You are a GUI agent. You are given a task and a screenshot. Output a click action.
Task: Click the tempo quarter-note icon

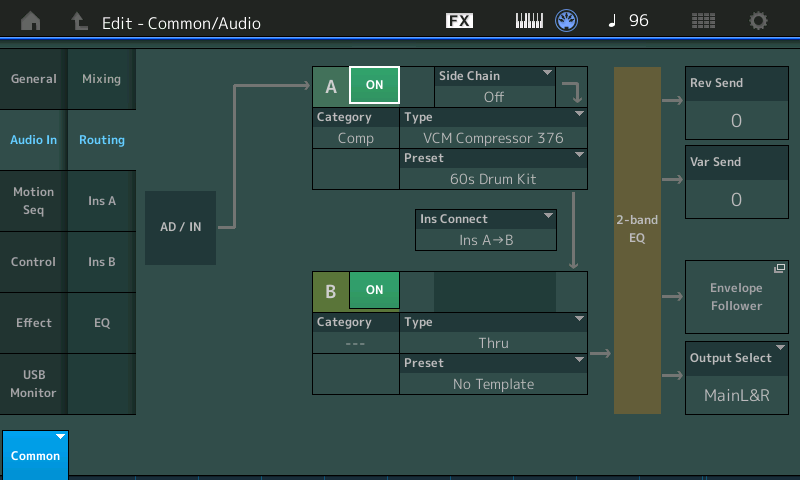(612, 20)
